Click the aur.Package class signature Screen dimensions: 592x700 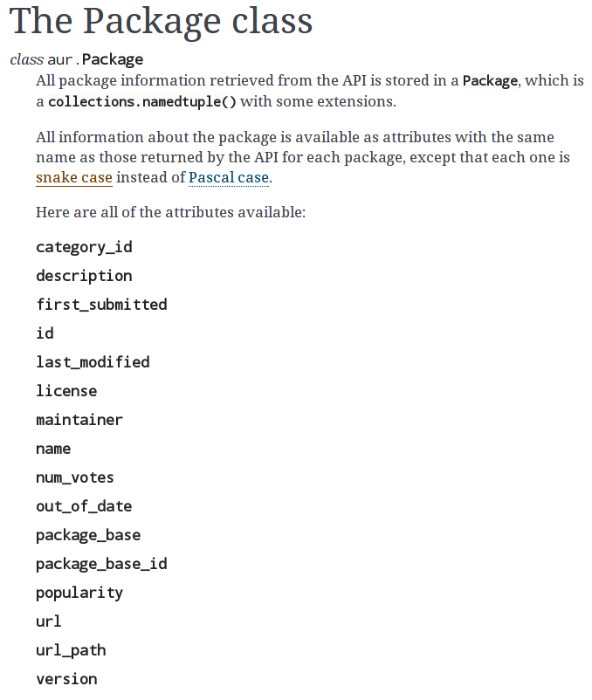(77, 59)
